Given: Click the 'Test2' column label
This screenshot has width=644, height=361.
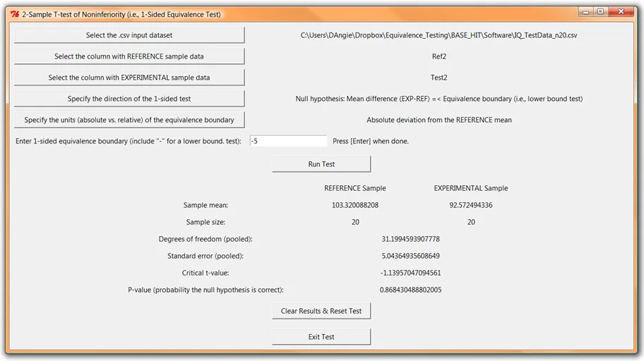Looking at the screenshot, I should click(439, 78).
